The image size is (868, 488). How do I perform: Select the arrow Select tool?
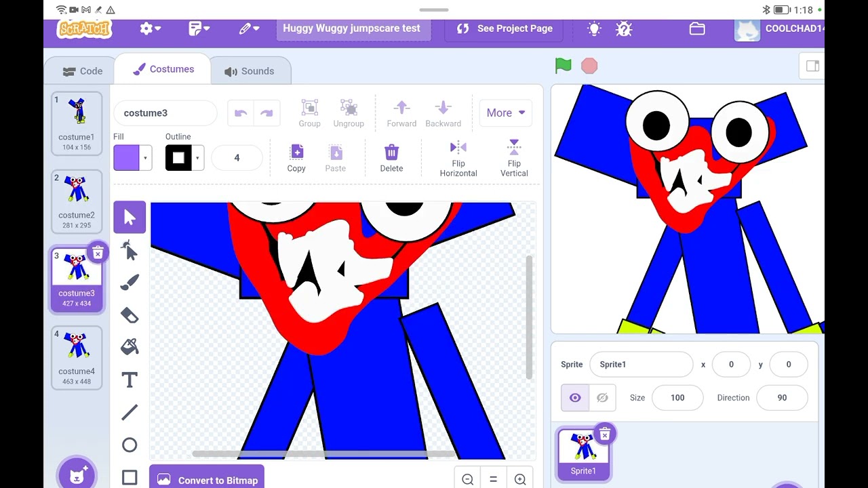130,218
